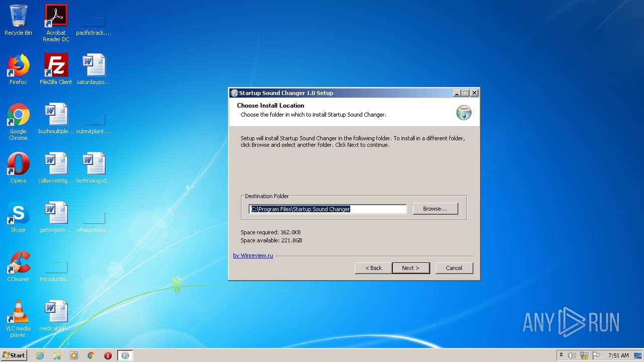This screenshot has height=362, width=644.
Task: Select the Acrobat Reader DC desktop icon
Action: tap(56, 23)
